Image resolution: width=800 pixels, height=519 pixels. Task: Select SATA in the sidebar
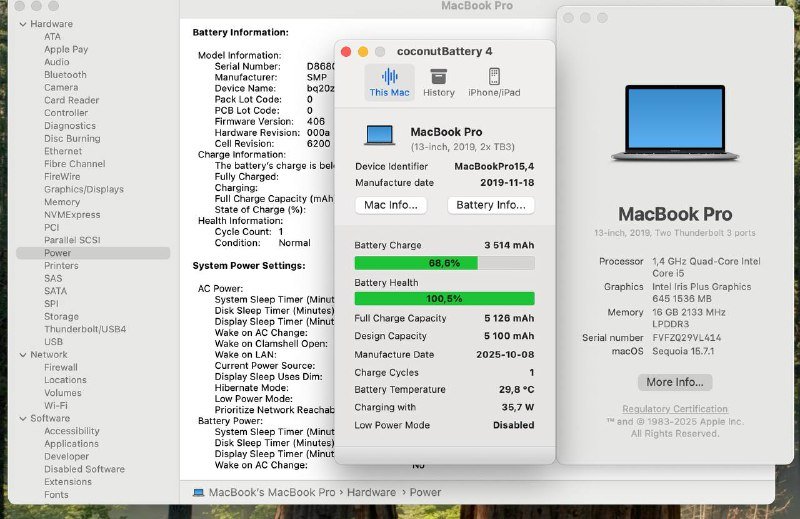click(x=55, y=291)
